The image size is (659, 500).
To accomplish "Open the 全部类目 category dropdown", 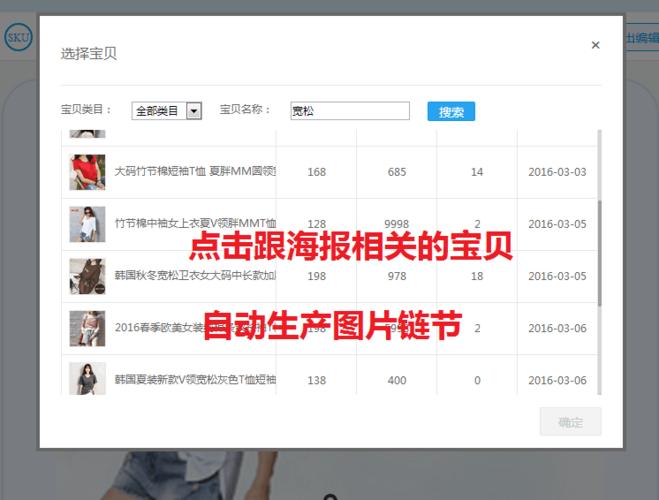I will [167, 111].
